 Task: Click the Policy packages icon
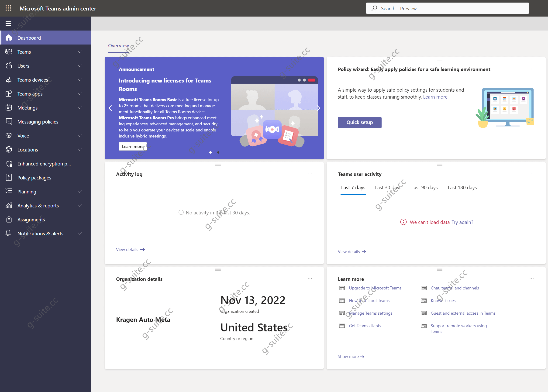tap(9, 177)
